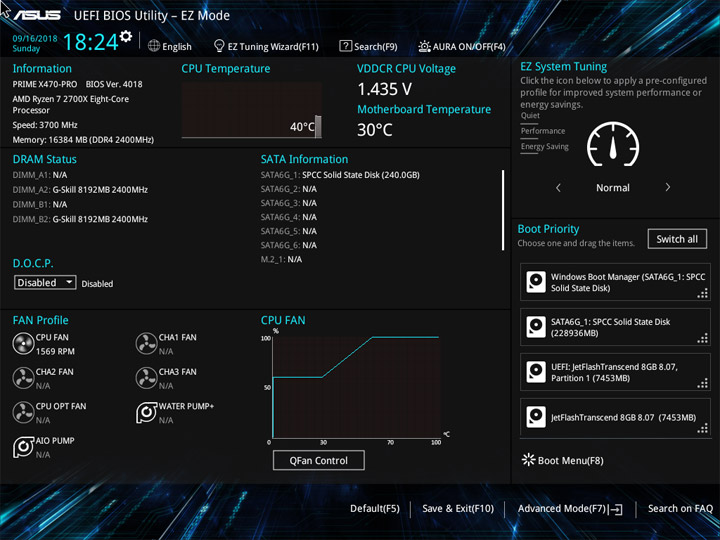Click the SATA Information scrollbar
The height and width of the screenshot is (540, 720).
pyautogui.click(x=503, y=210)
